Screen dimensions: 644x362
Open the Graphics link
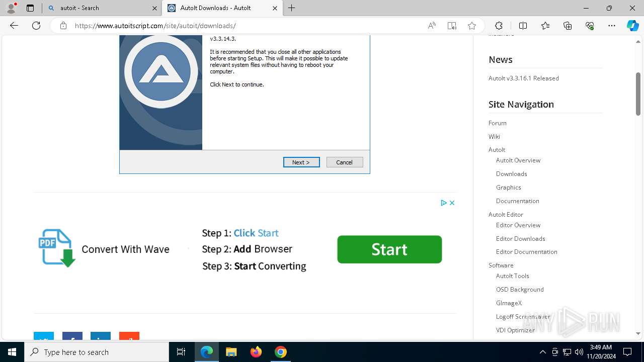pyautogui.click(x=508, y=187)
